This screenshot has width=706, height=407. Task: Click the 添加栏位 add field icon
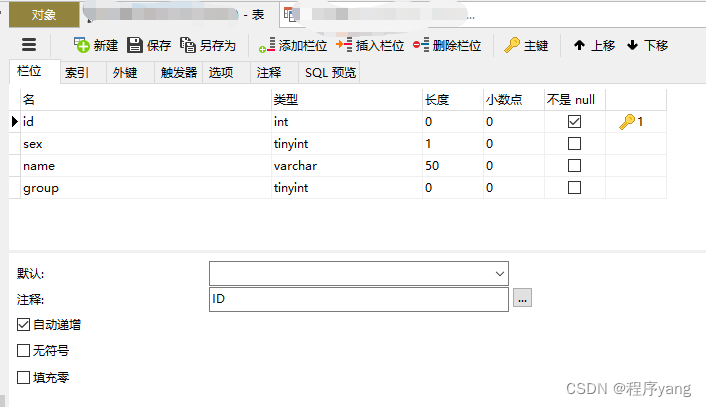click(267, 45)
